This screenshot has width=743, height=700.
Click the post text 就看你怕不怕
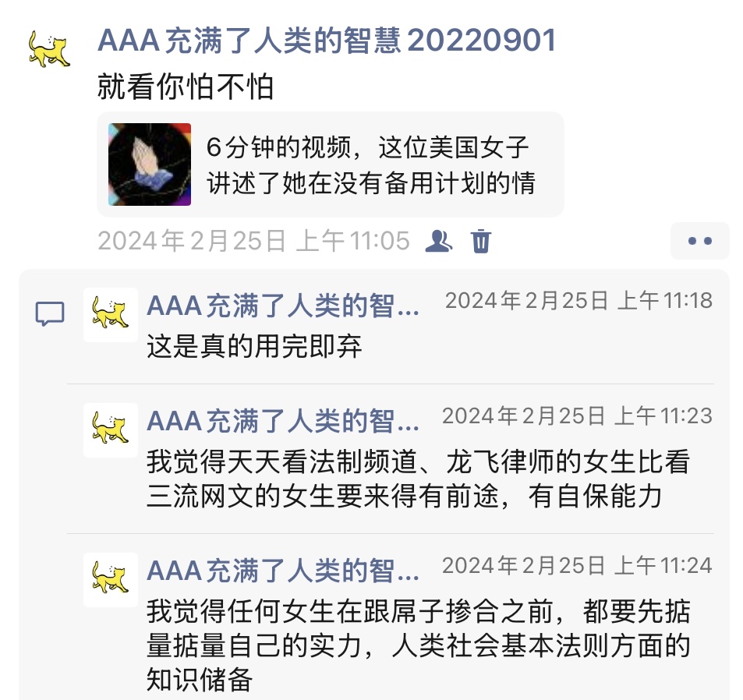click(186, 87)
